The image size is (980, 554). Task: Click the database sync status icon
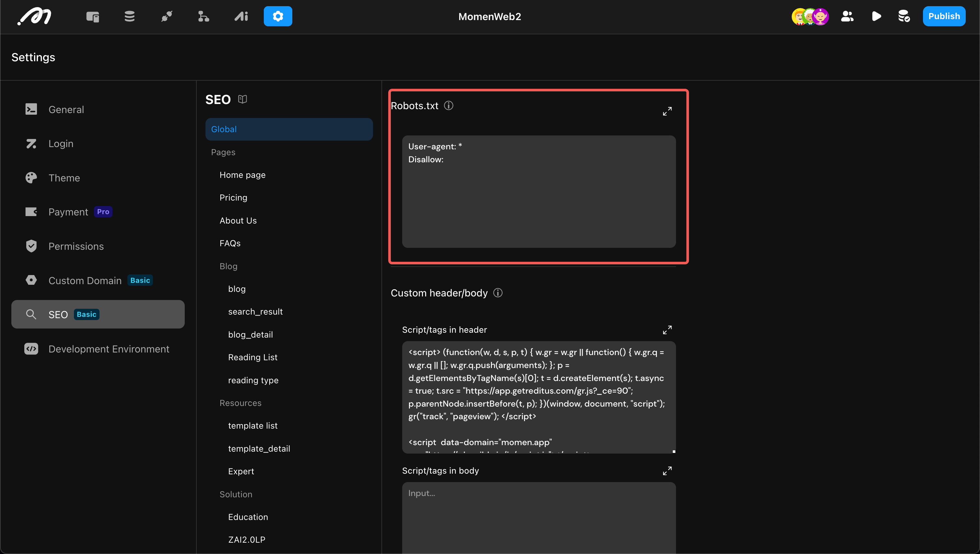904,17
